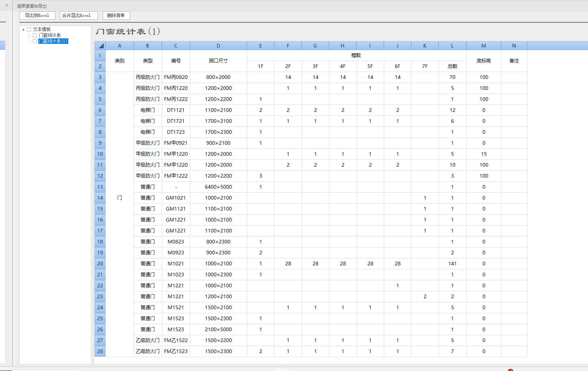Screen dimensions: 588x371
Task: Click the row 3 header
Action: pos(100,77)
